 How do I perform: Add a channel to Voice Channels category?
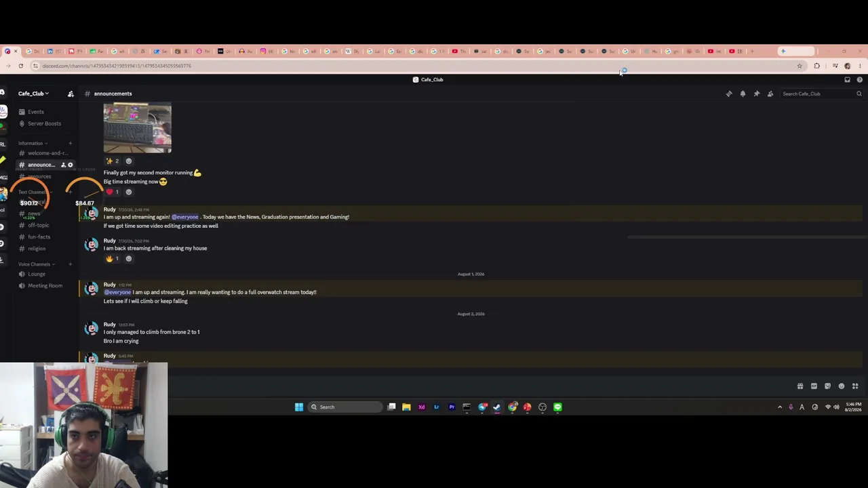(x=70, y=264)
